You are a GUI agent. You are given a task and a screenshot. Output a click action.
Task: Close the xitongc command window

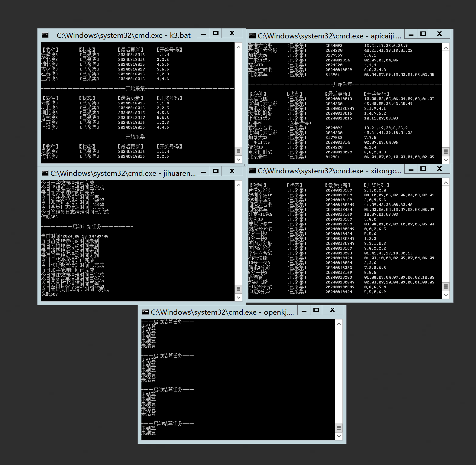pos(439,169)
